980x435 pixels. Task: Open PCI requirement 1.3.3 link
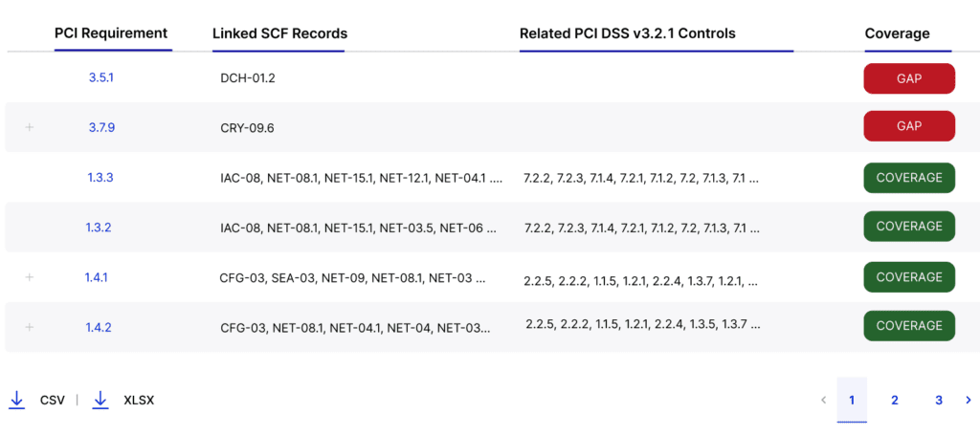coord(100,178)
